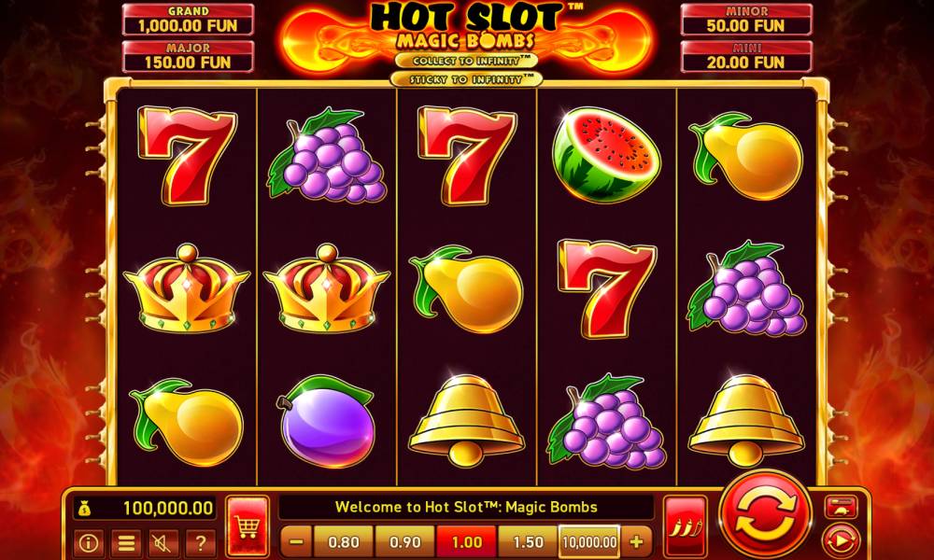Select the Sticky to Infinity label
Image resolution: width=934 pixels, height=560 pixels.
pos(466,79)
